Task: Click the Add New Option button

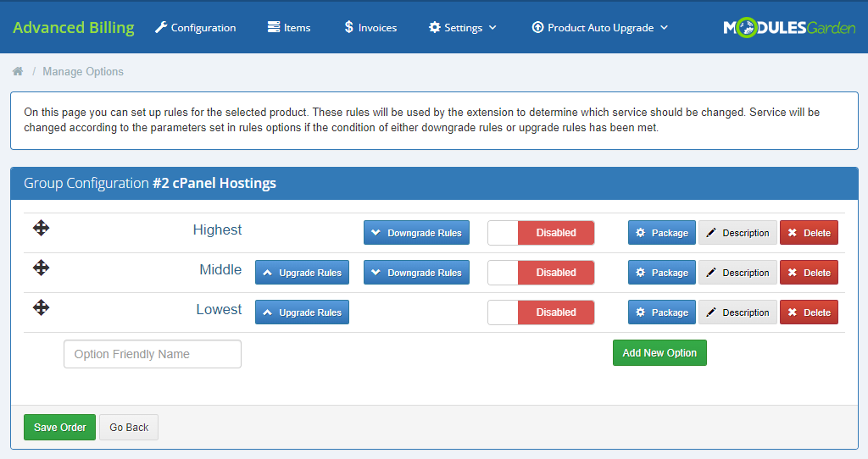Action: tap(659, 353)
